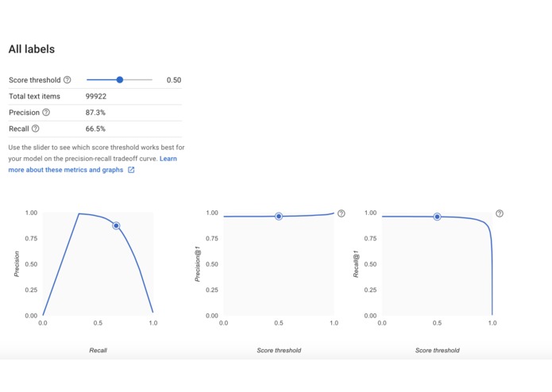Click the 0.50 score threshold value
552x392 pixels.
pyautogui.click(x=173, y=80)
